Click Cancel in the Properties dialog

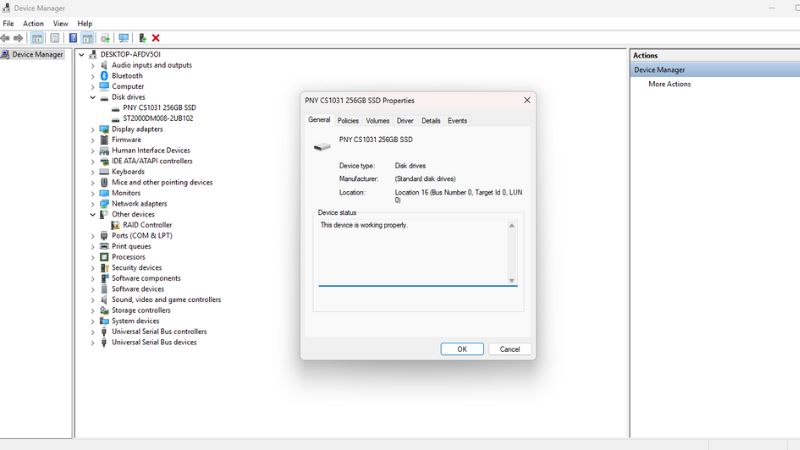tap(510, 349)
